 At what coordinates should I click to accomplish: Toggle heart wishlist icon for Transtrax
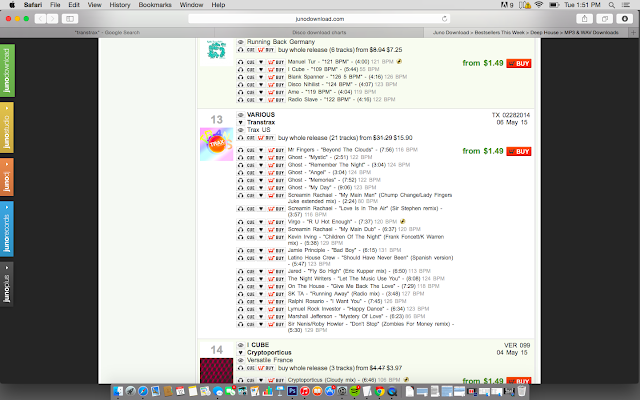click(240, 122)
